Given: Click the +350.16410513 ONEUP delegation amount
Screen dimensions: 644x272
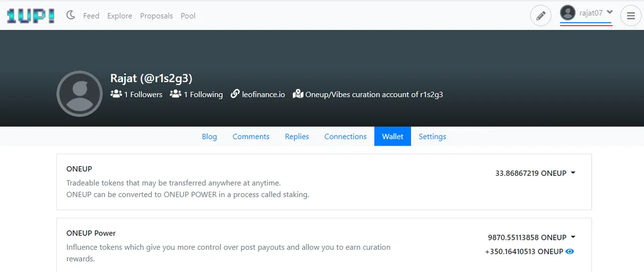Looking at the screenshot, I should (x=524, y=251).
